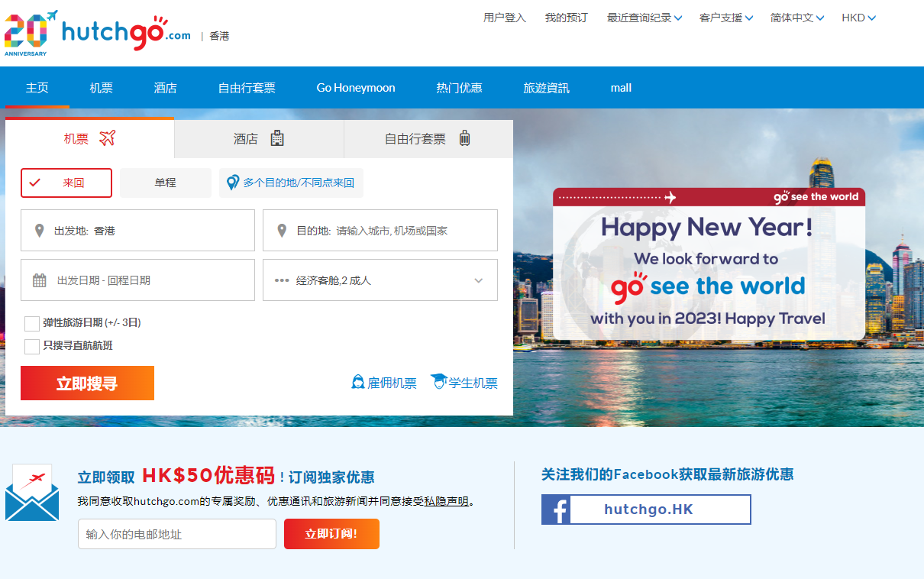
Task: Click the 立即搜寻 search button
Action: coord(86,383)
